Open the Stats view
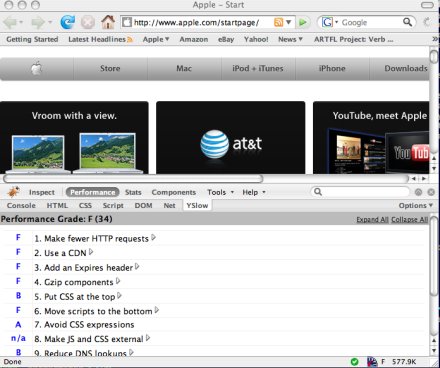 point(133,192)
